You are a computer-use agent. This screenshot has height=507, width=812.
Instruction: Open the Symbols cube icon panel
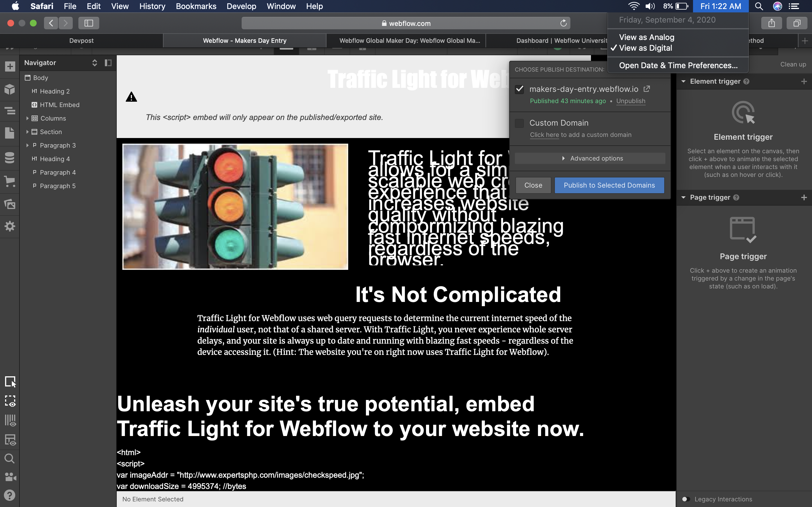coord(10,89)
